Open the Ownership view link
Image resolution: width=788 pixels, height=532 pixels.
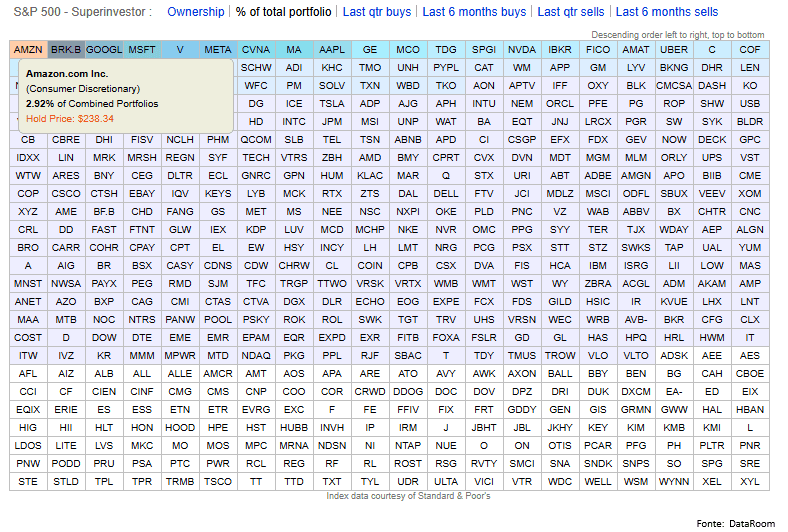195,12
